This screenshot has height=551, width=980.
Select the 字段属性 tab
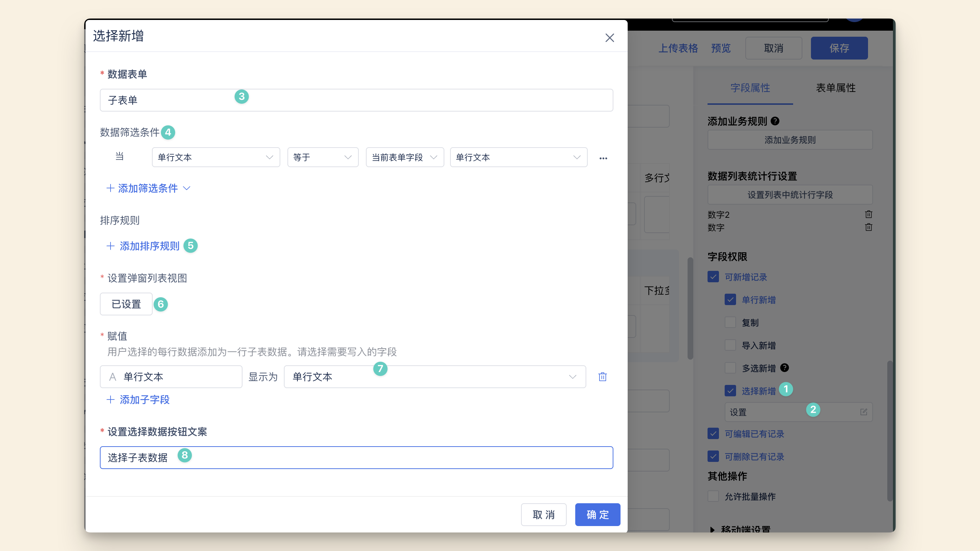click(750, 88)
